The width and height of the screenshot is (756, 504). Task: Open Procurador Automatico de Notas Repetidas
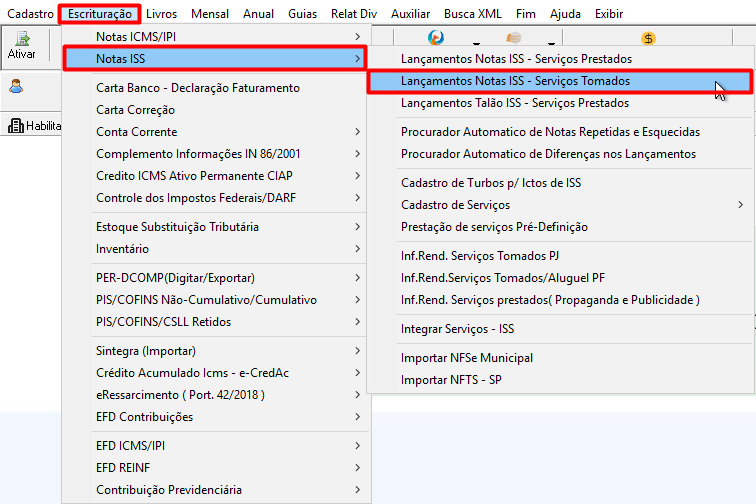point(560,132)
